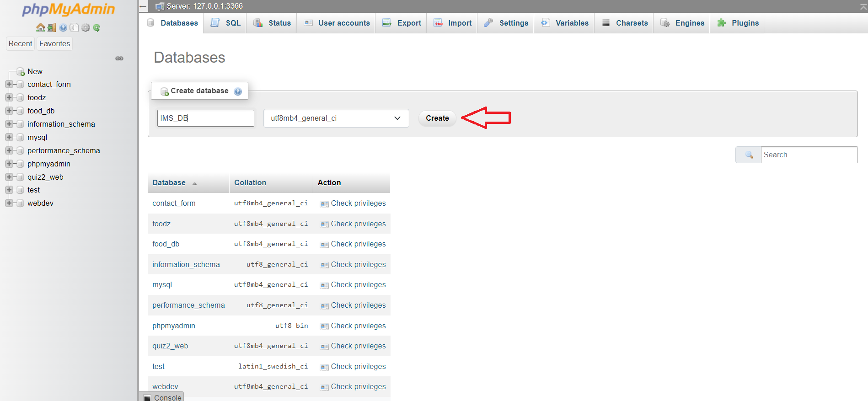Open MySQL documentation page icon in sidebar
Screen dimensions: 868x401
[x=74, y=27]
